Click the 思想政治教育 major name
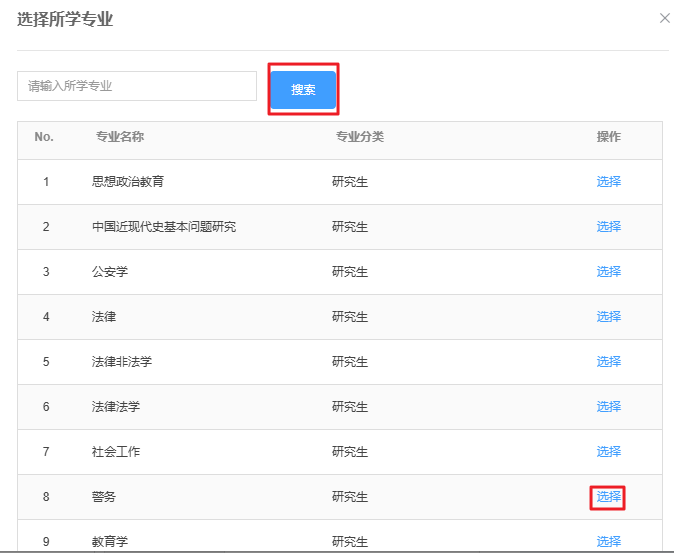Viewport: 674px width, 553px height. coord(128,182)
